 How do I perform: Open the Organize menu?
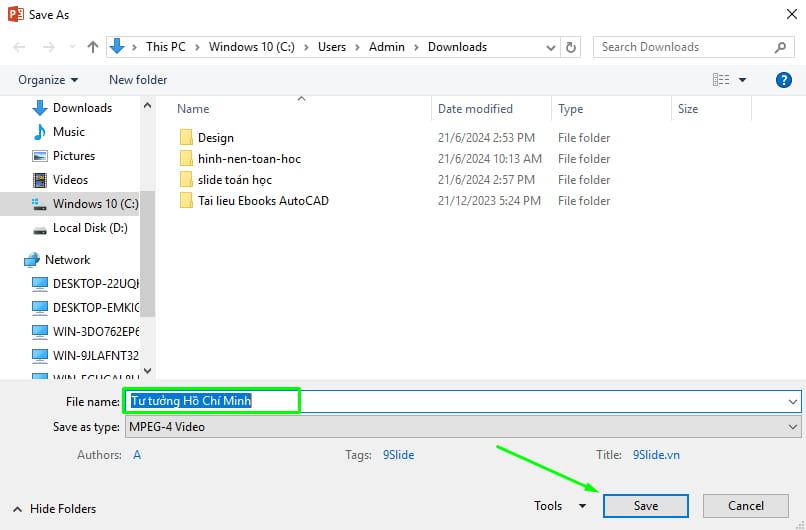48,80
